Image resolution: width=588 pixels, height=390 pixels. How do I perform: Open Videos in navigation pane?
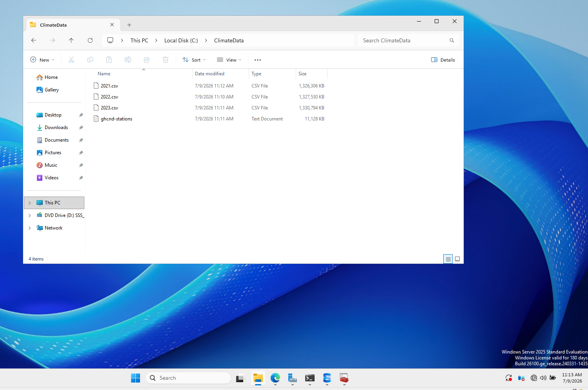tap(51, 178)
